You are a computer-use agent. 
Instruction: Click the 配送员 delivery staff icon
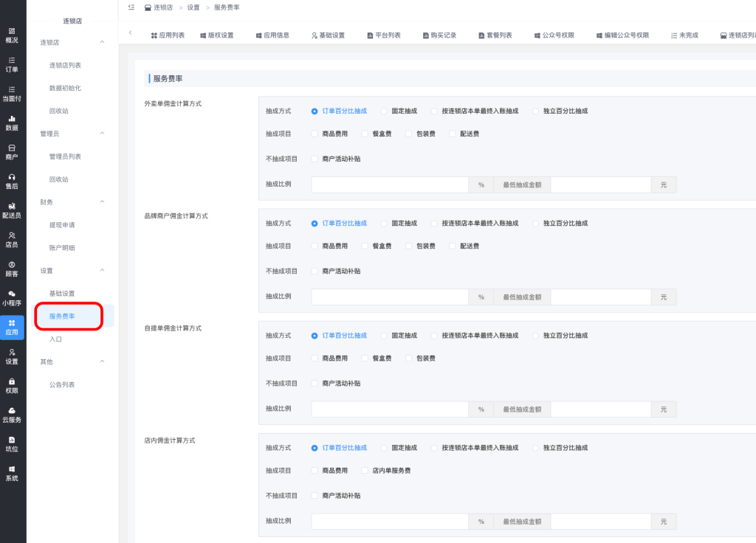12,210
